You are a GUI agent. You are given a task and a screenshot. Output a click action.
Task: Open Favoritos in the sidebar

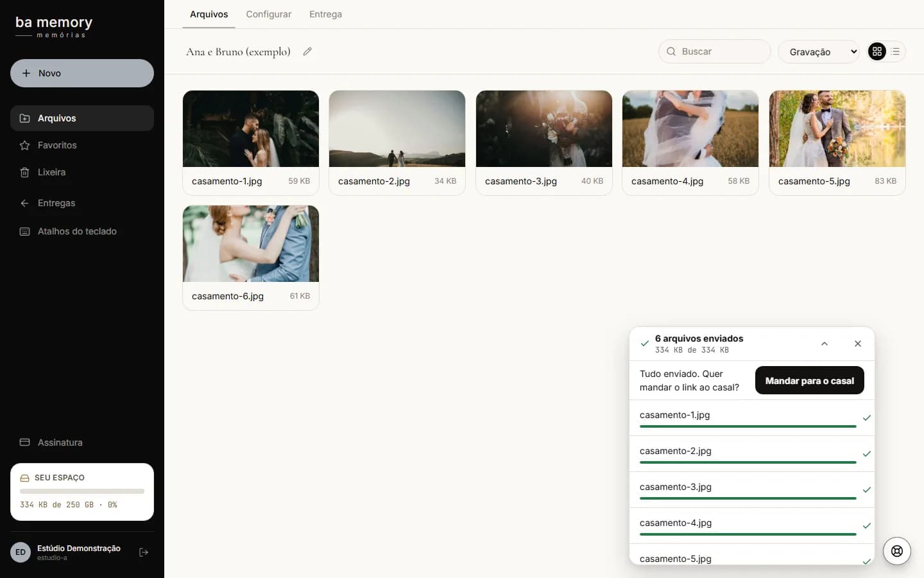click(82, 145)
